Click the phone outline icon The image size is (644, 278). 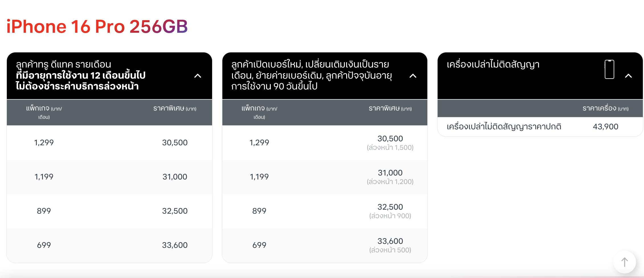tap(609, 69)
